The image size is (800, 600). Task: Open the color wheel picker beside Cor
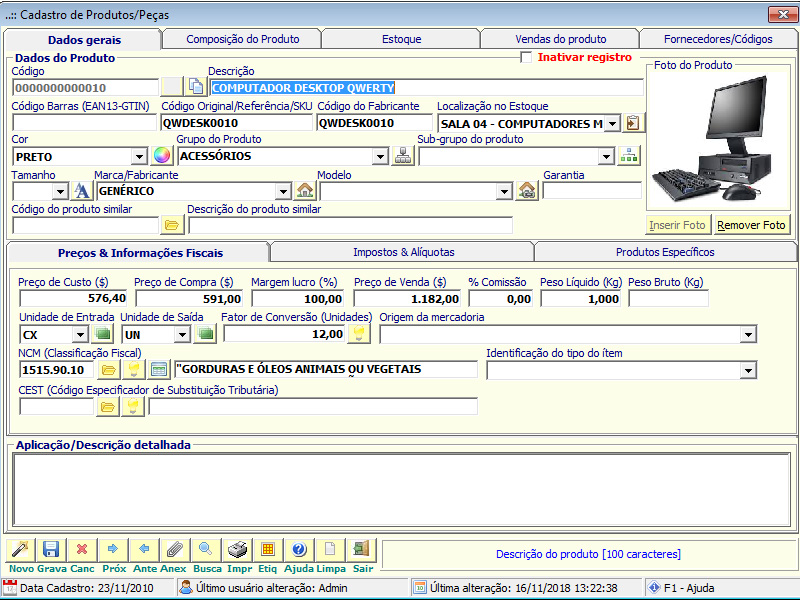pos(162,156)
